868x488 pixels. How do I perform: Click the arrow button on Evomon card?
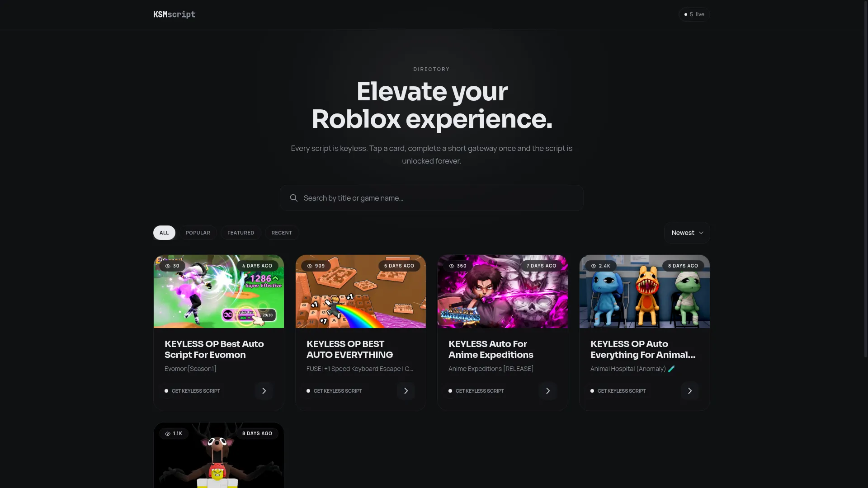click(x=264, y=391)
